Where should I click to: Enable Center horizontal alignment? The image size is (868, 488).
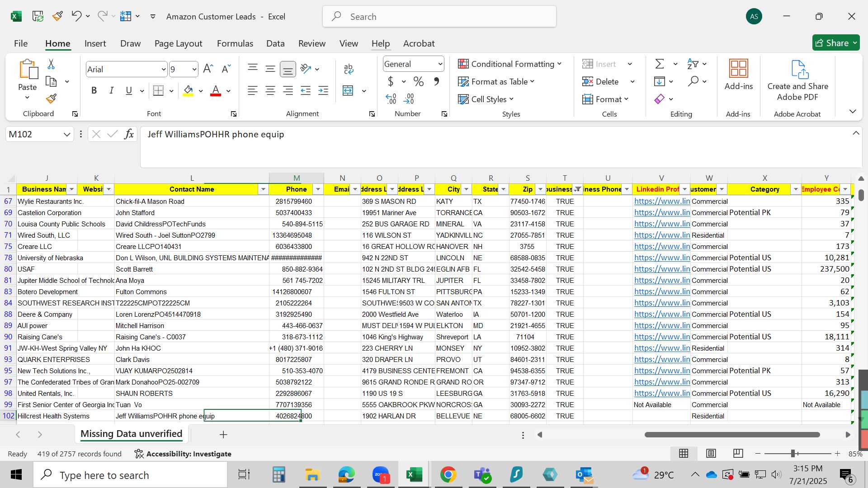point(270,90)
